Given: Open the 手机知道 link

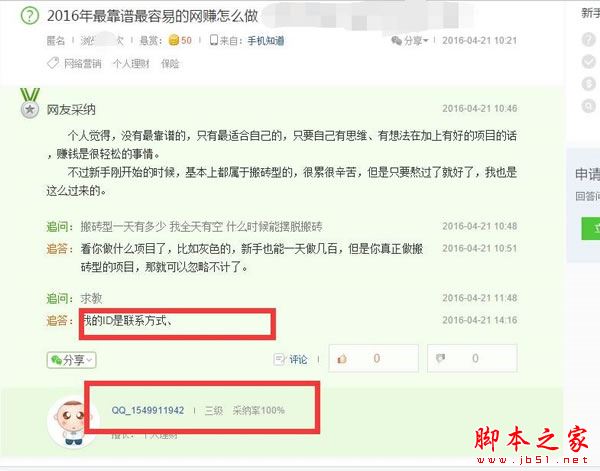Looking at the screenshot, I should coord(266,41).
